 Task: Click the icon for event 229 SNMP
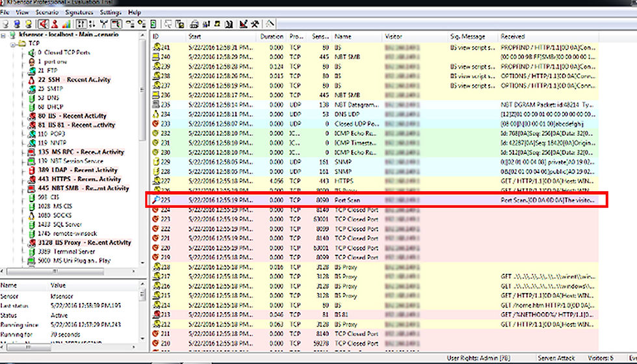[155, 162]
